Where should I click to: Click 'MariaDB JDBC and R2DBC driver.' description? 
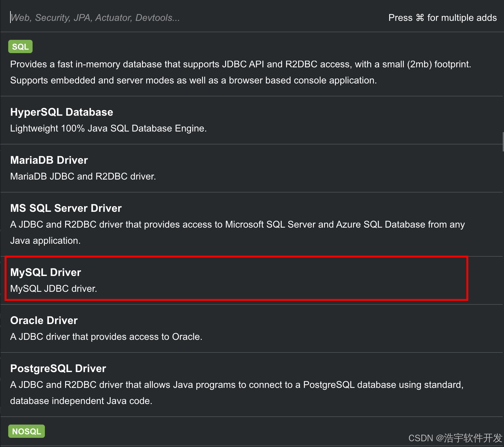click(83, 176)
